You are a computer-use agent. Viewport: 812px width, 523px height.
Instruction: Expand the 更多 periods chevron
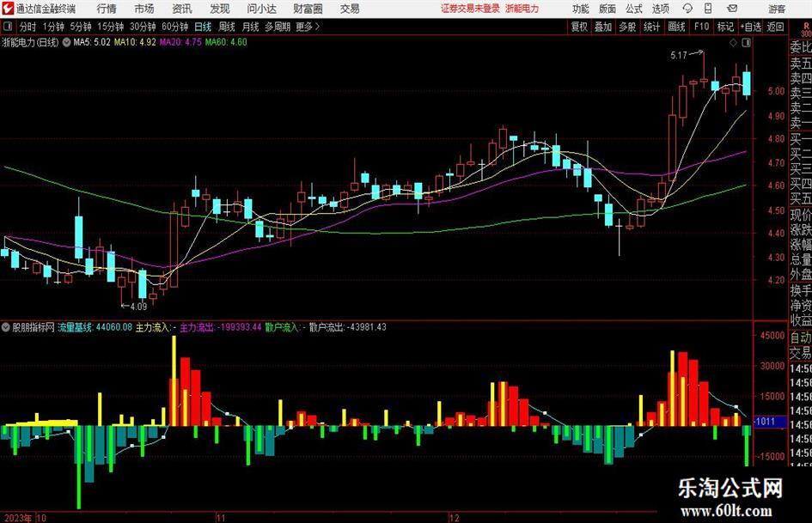point(317,27)
